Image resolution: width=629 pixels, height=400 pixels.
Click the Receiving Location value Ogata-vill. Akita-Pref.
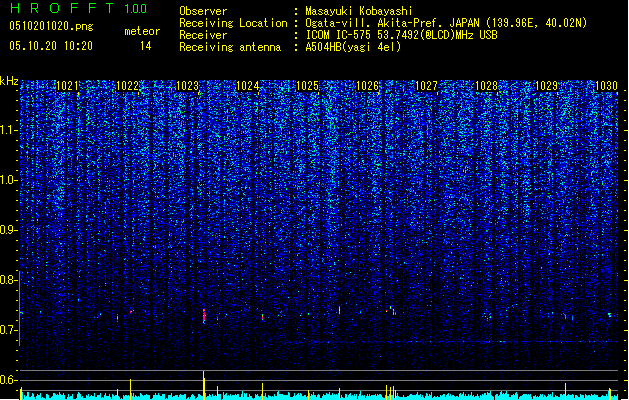click(373, 23)
